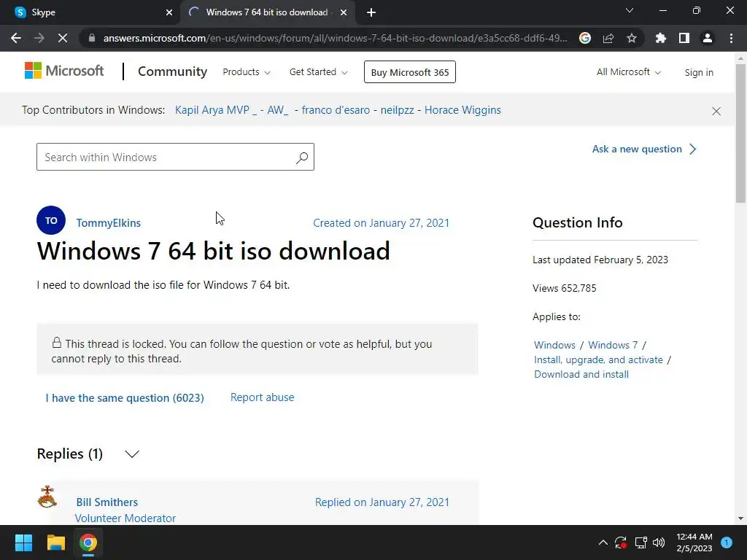
Task: Click the page vertical scrollbar thumb
Action: (740, 133)
